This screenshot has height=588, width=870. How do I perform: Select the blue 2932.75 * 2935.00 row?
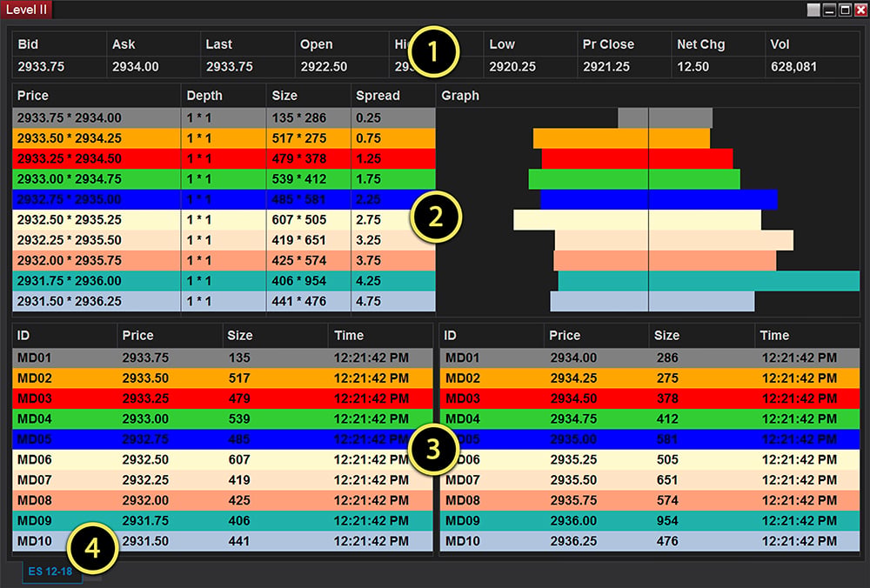(224, 200)
